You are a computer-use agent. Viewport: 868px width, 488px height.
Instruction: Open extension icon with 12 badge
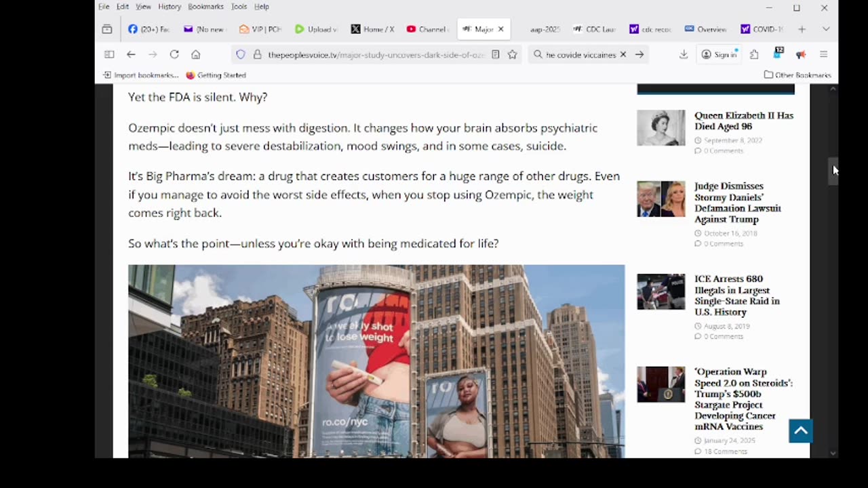778,54
